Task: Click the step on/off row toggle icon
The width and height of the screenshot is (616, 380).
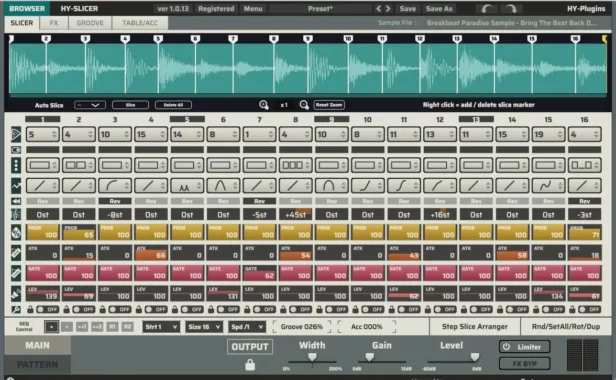Action: (16, 150)
